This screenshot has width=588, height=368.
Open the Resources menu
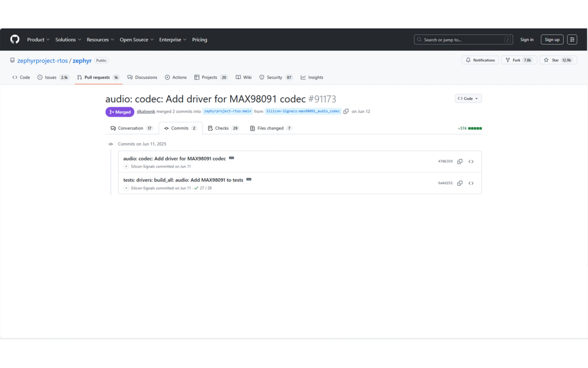100,40
